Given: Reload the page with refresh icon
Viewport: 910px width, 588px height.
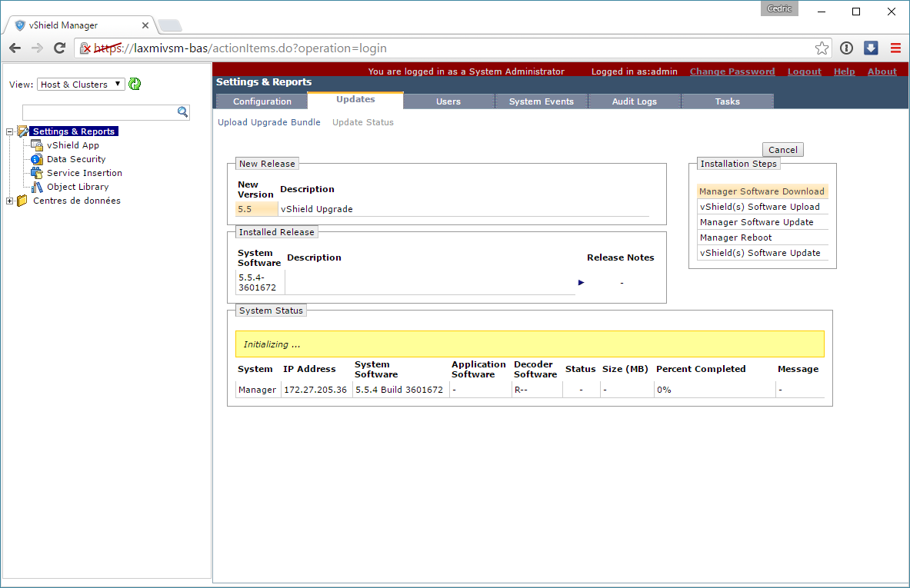Looking at the screenshot, I should [59, 48].
